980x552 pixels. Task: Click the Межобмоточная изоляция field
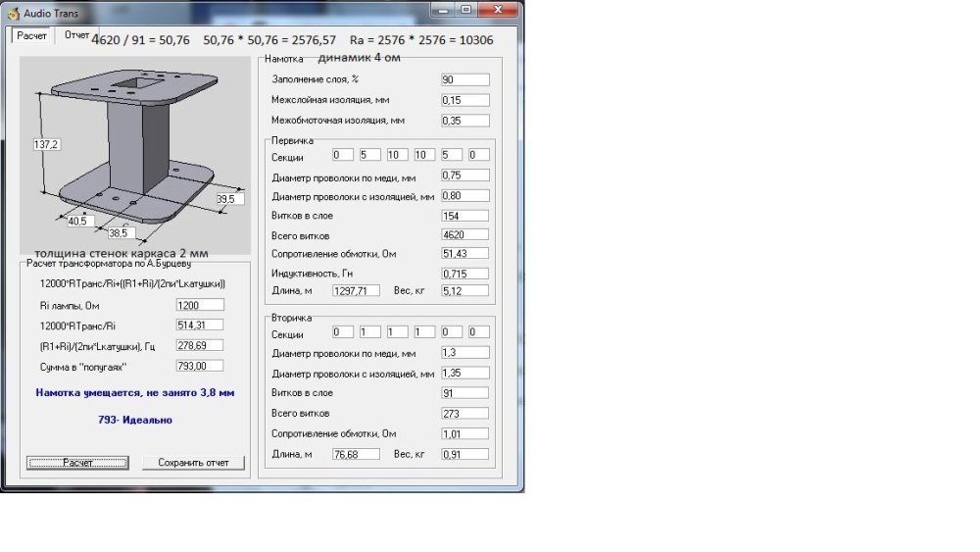pyautogui.click(x=464, y=121)
